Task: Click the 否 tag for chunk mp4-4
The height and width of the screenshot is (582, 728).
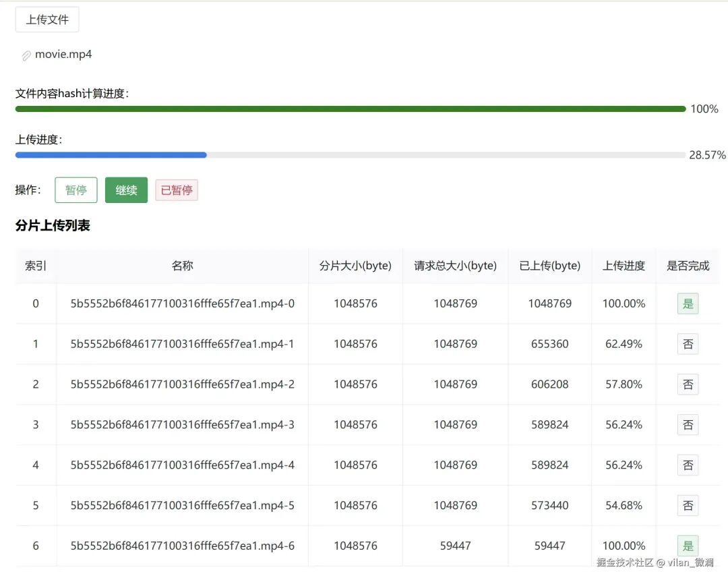Action: (688, 465)
